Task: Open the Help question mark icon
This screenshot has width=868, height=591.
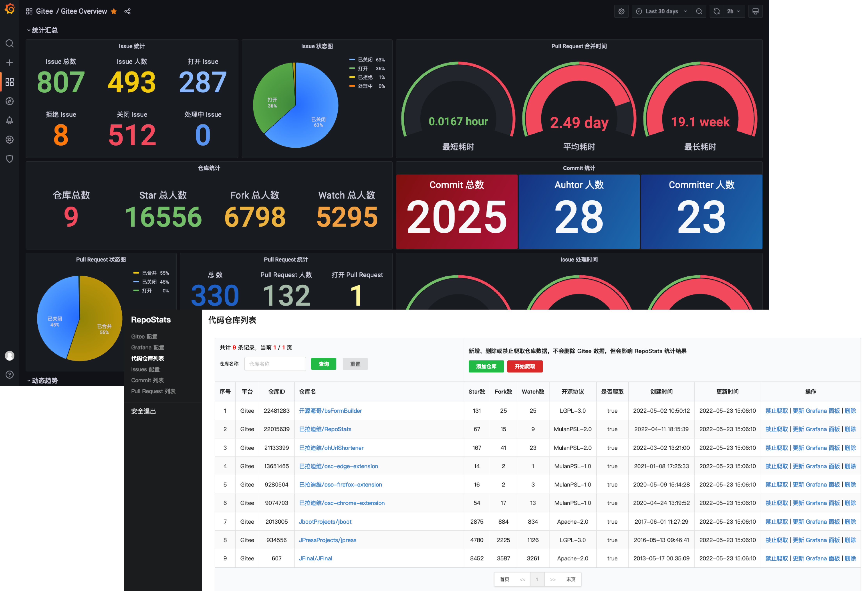Action: point(10,375)
